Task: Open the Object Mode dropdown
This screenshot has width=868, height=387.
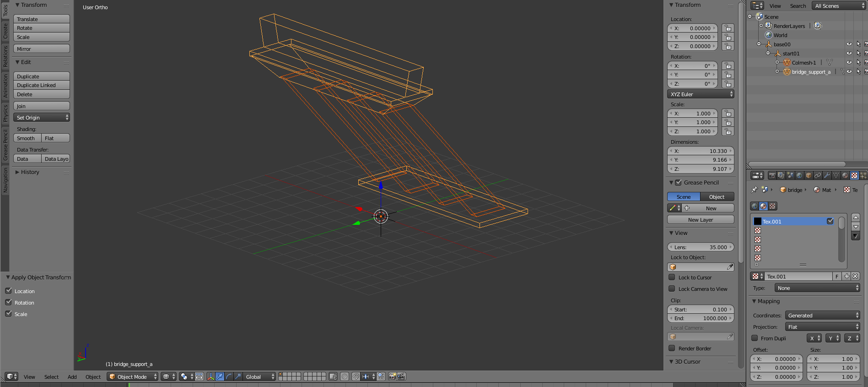Action: click(x=132, y=376)
